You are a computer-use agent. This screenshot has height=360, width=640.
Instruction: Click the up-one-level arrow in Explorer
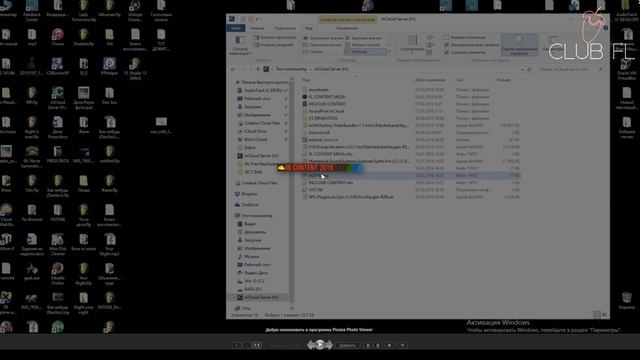(x=258, y=69)
